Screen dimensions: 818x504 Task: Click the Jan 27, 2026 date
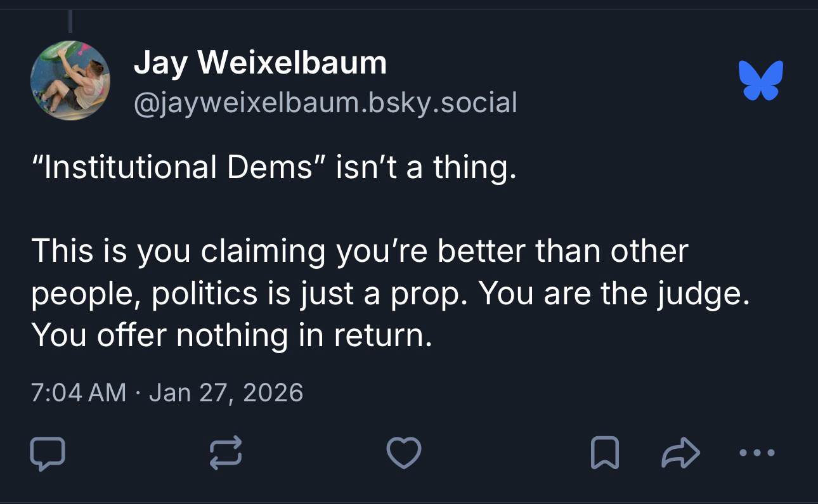click(x=226, y=392)
